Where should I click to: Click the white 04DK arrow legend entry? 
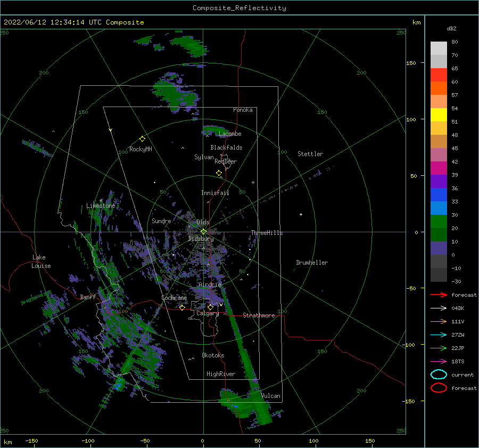point(439,308)
